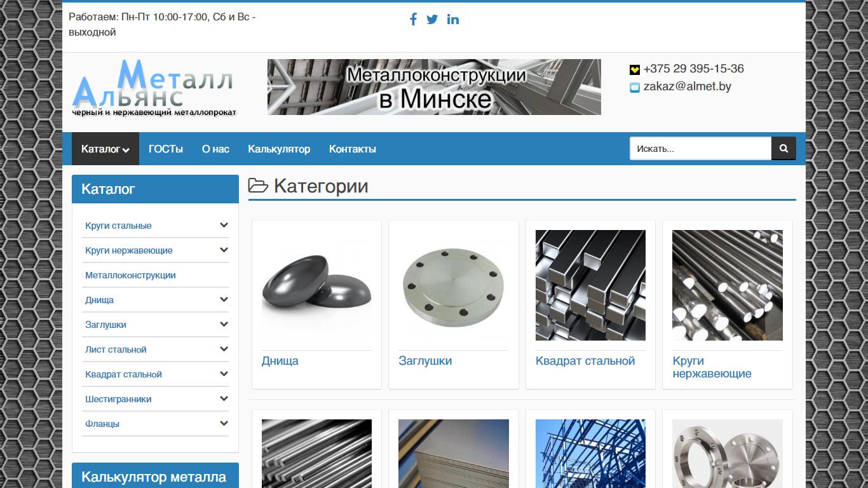This screenshot has width=868, height=488.
Task: Click the Калькулятор металла panel header
Action: [155, 477]
